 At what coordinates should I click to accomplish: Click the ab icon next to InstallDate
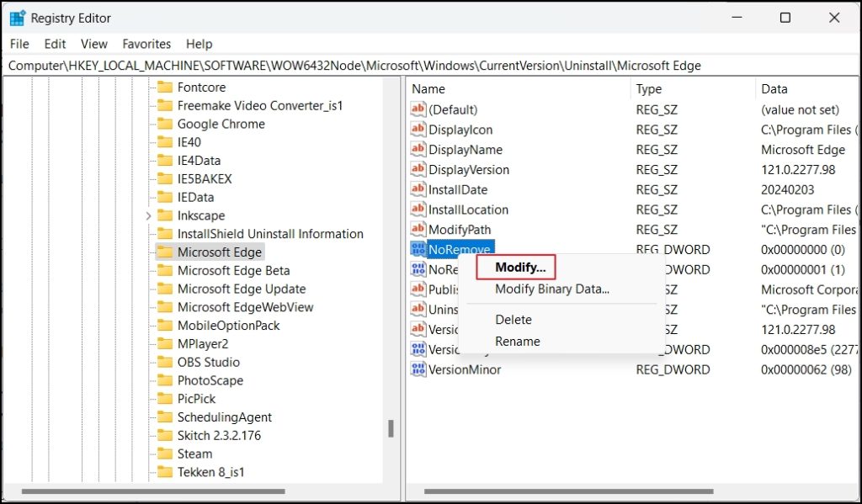click(418, 189)
